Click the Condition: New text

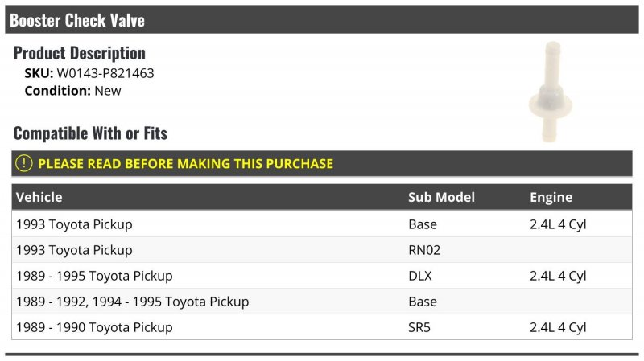[x=72, y=91]
